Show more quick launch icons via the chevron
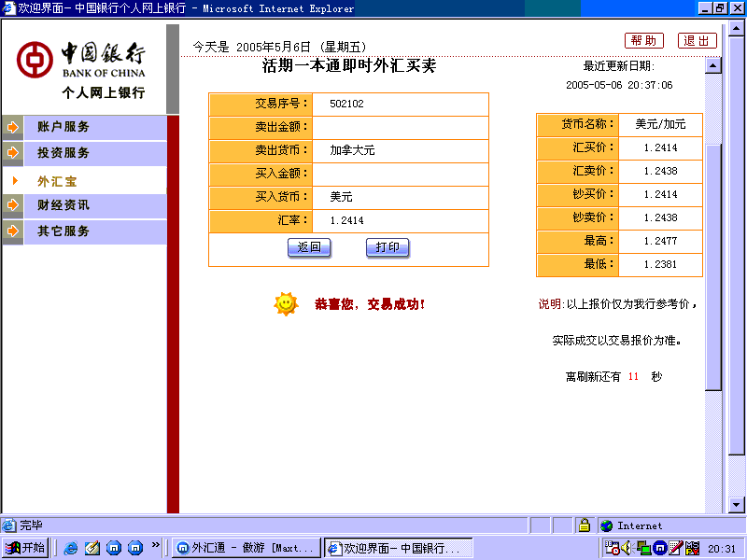This screenshot has height=560, width=747. [155, 544]
